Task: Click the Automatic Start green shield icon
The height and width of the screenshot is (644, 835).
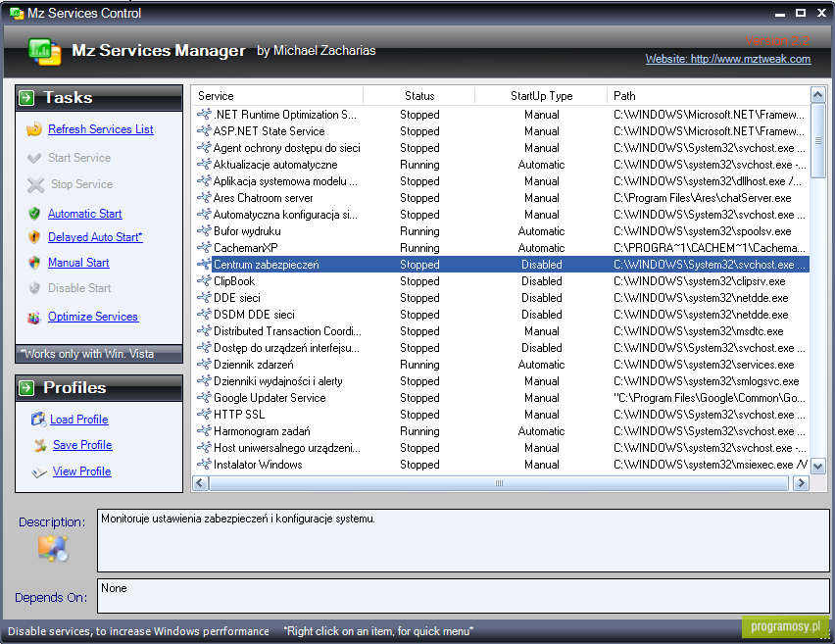Action: coord(34,214)
